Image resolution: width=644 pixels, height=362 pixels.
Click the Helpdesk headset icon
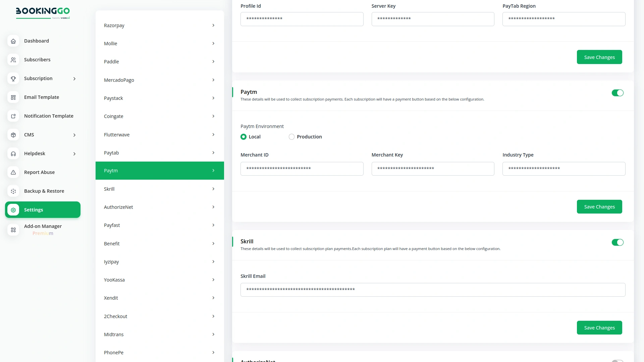(13, 154)
